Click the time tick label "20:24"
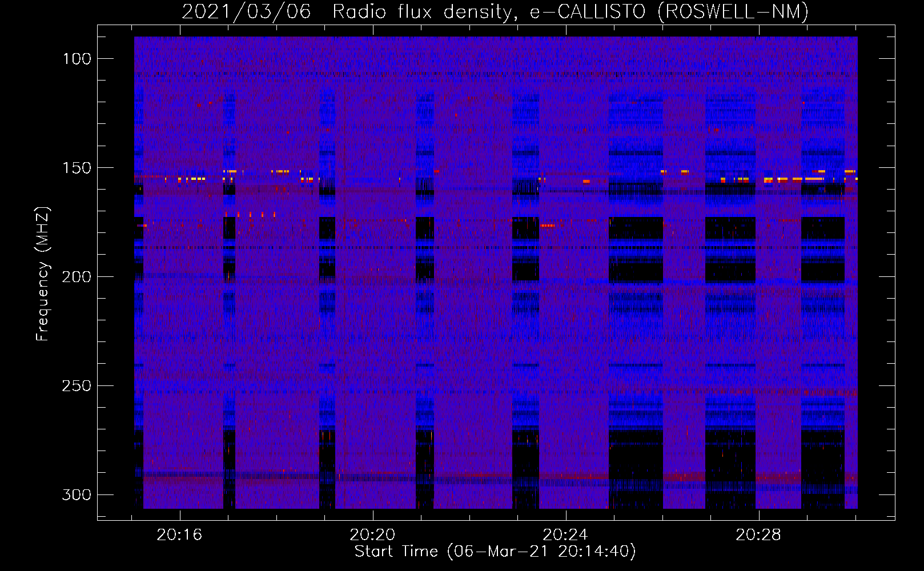The image size is (924, 571). (x=565, y=535)
